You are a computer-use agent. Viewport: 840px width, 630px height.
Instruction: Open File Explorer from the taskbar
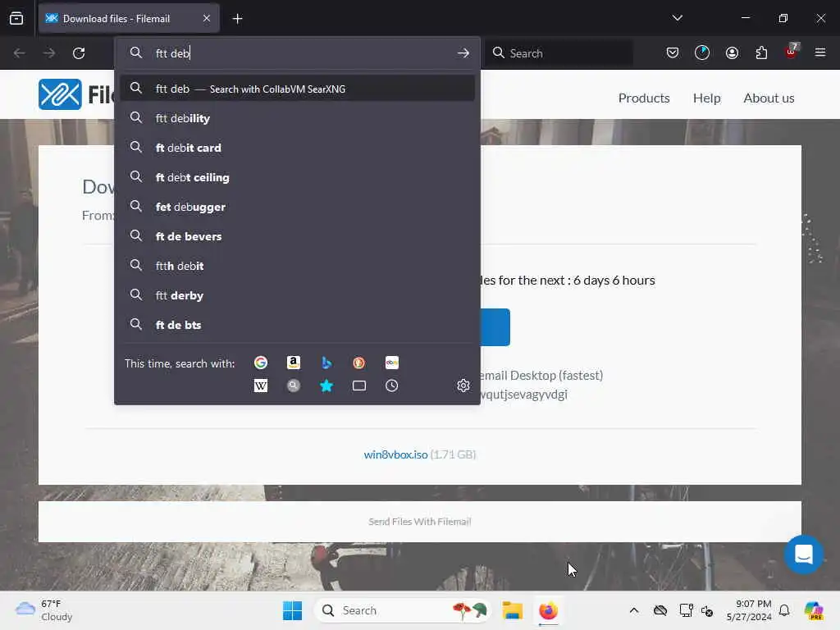pyautogui.click(x=512, y=610)
